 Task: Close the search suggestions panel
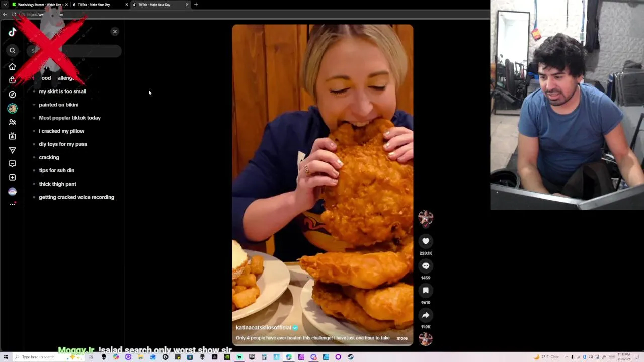tap(115, 32)
